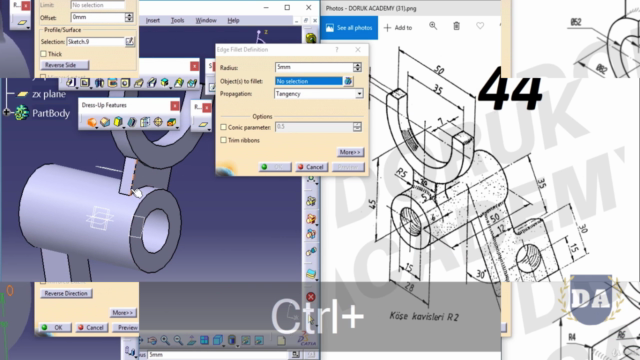
Task: Click More>> in Edge Fillet Definition dialog
Action: (350, 152)
